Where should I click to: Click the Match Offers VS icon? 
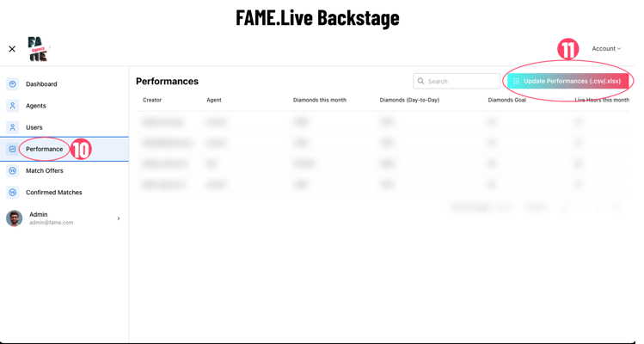[x=12, y=170]
